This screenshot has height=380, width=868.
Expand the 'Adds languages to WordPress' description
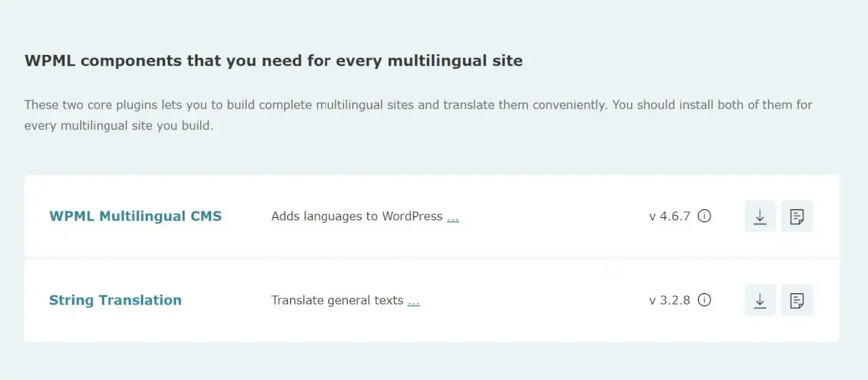click(453, 216)
